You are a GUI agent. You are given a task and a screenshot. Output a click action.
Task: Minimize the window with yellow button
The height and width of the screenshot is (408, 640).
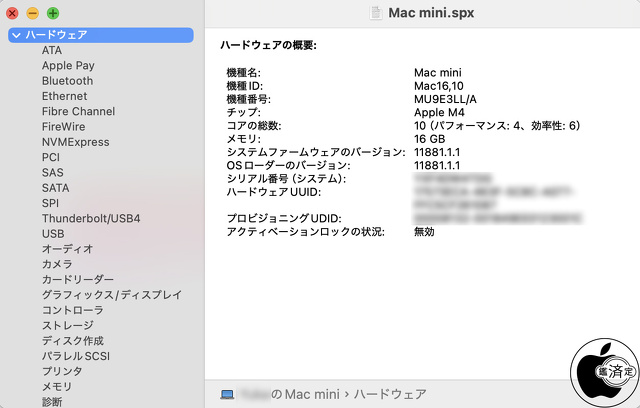[x=33, y=13]
